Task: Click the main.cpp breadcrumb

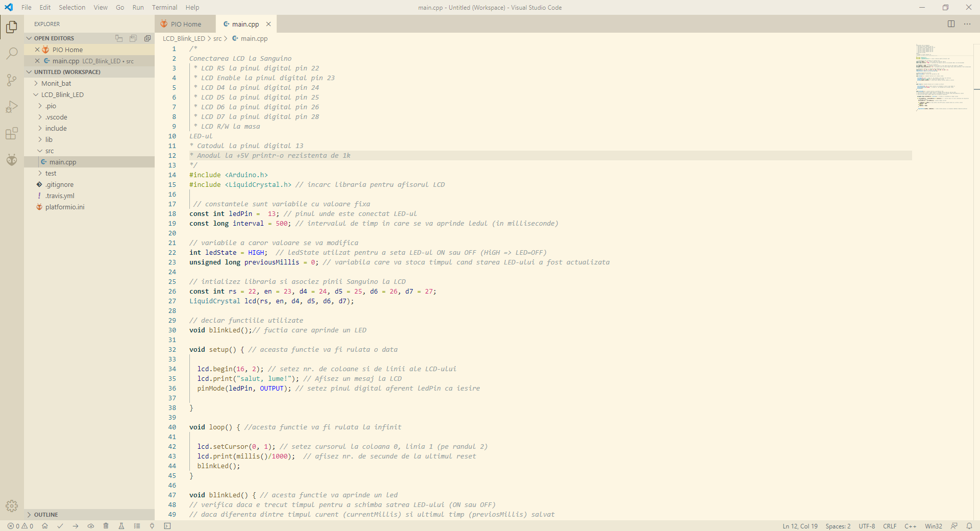Action: coord(250,38)
